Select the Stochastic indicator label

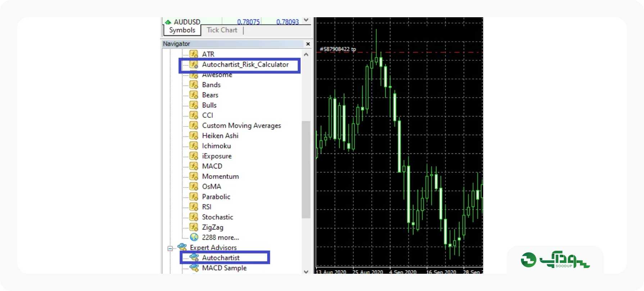click(218, 217)
